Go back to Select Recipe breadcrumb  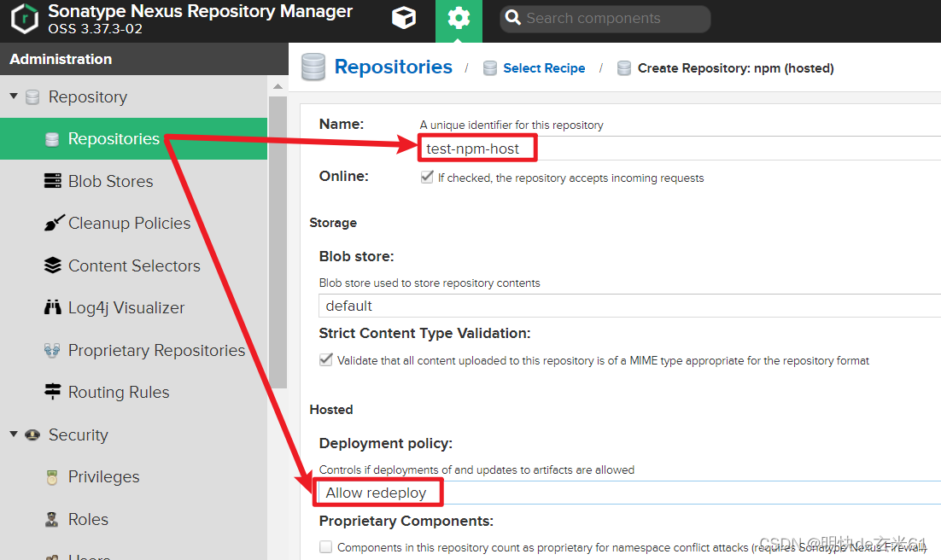(544, 68)
